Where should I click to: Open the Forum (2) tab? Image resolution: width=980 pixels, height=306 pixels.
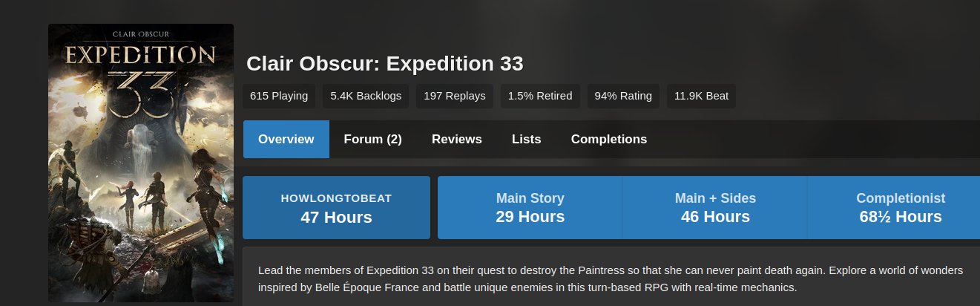[x=373, y=139]
